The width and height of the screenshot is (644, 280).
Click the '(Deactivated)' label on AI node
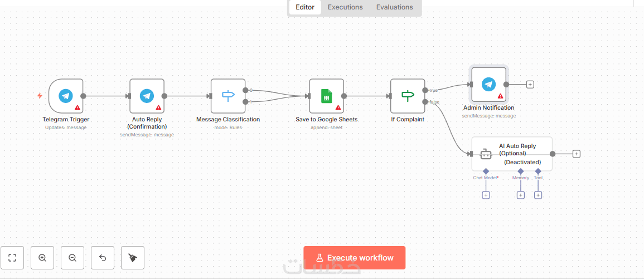tap(522, 163)
